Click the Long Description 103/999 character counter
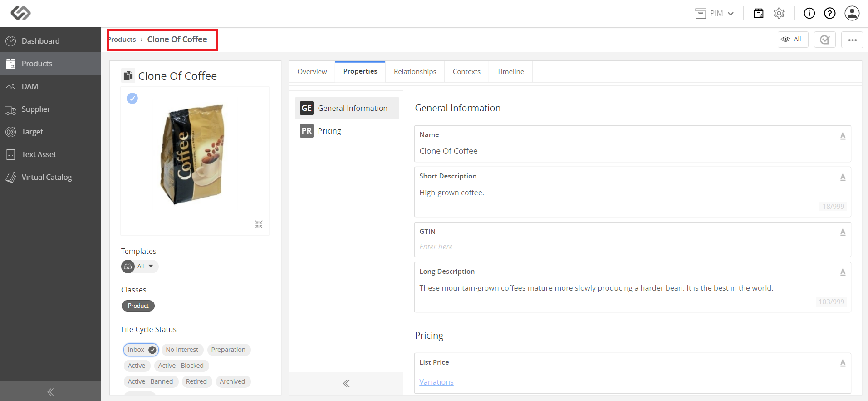The image size is (868, 401). pyautogui.click(x=832, y=302)
